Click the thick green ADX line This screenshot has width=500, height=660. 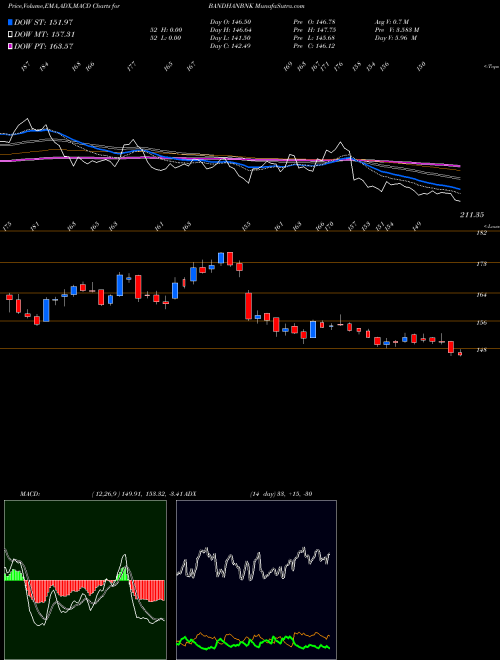(253, 643)
